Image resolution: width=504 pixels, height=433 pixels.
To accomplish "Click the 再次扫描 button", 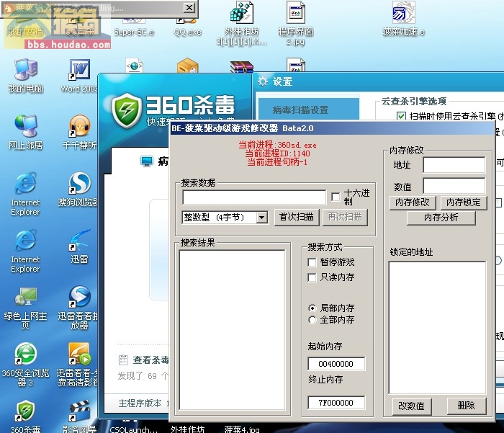I will click(x=345, y=217).
